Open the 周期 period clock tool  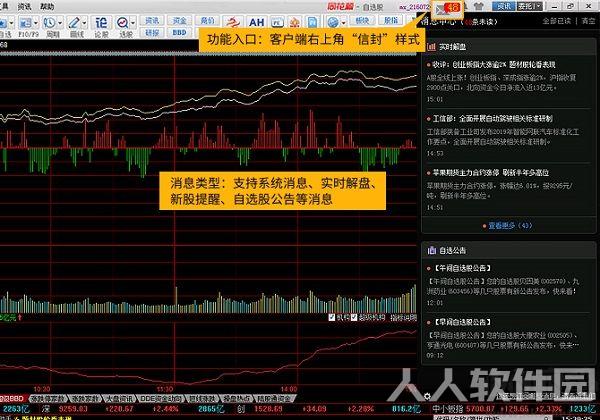pyautogui.click(x=49, y=23)
